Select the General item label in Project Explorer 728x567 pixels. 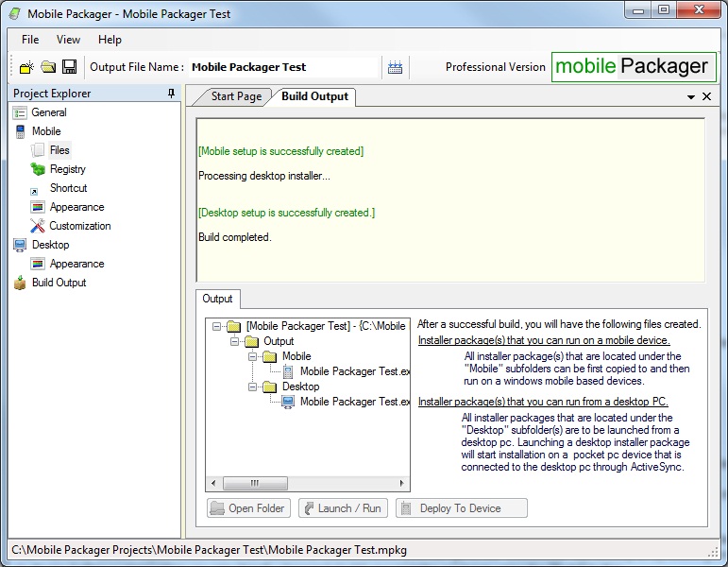click(49, 113)
